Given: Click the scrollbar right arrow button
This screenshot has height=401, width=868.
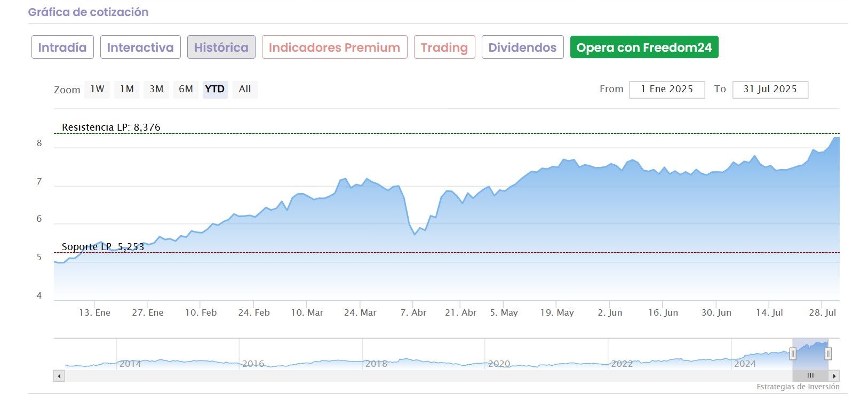Looking at the screenshot, I should (834, 376).
